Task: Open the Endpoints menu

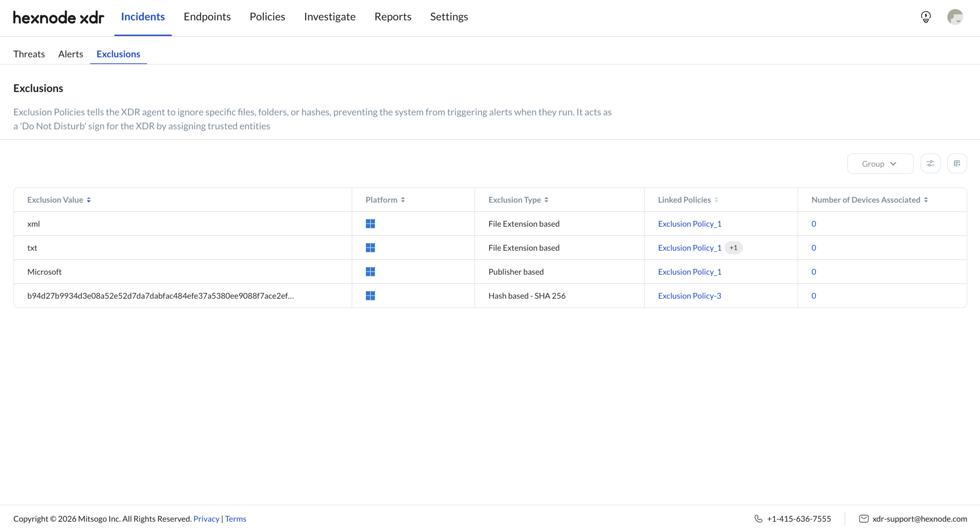Action: coord(207,17)
